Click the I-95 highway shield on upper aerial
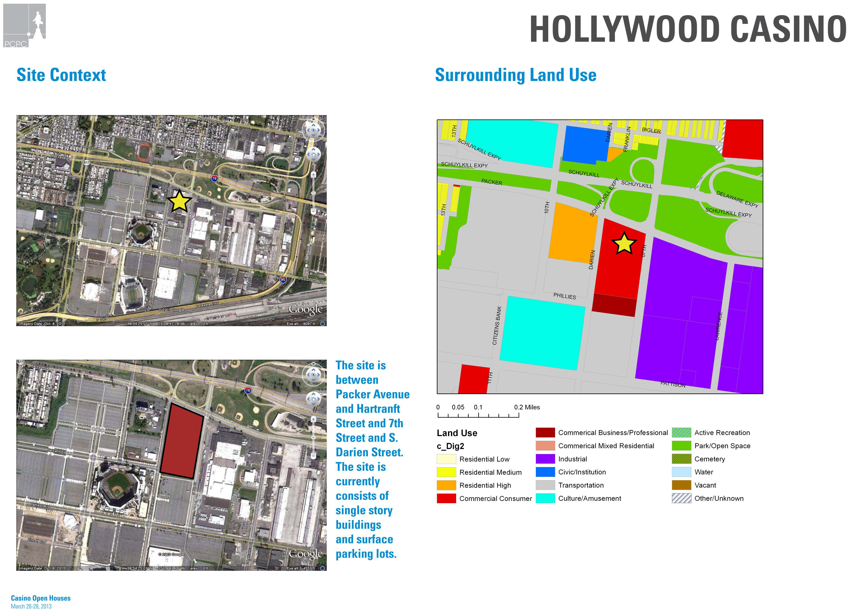 (283, 279)
